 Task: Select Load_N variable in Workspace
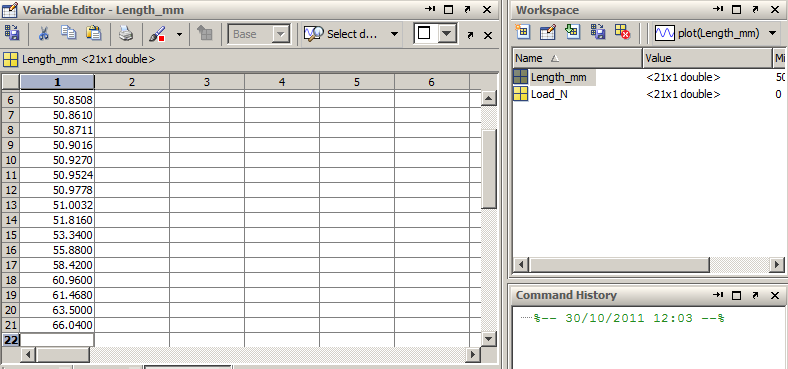pyautogui.click(x=549, y=94)
